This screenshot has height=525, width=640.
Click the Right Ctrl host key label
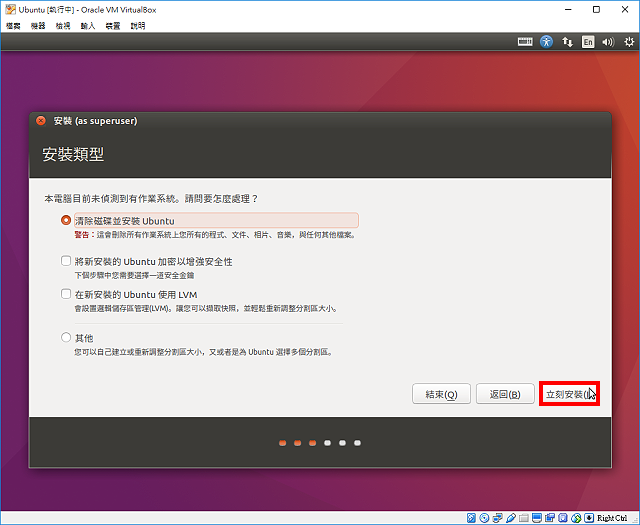coord(612,518)
